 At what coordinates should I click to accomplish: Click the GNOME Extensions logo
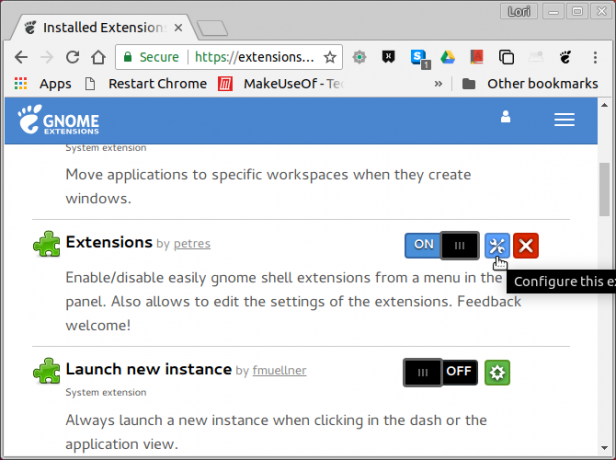(59, 120)
